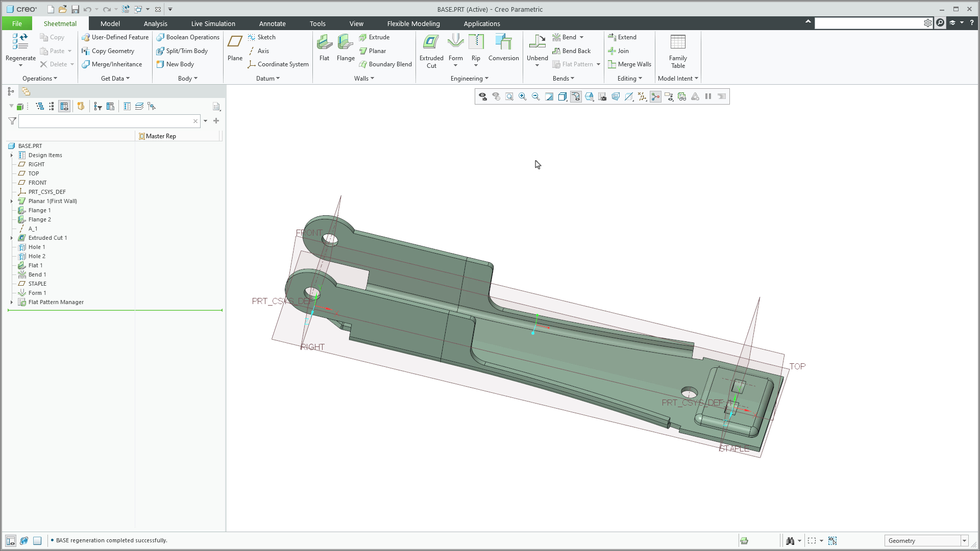Click the Copy Geometry button
The image size is (980, 551).
(x=108, y=51)
